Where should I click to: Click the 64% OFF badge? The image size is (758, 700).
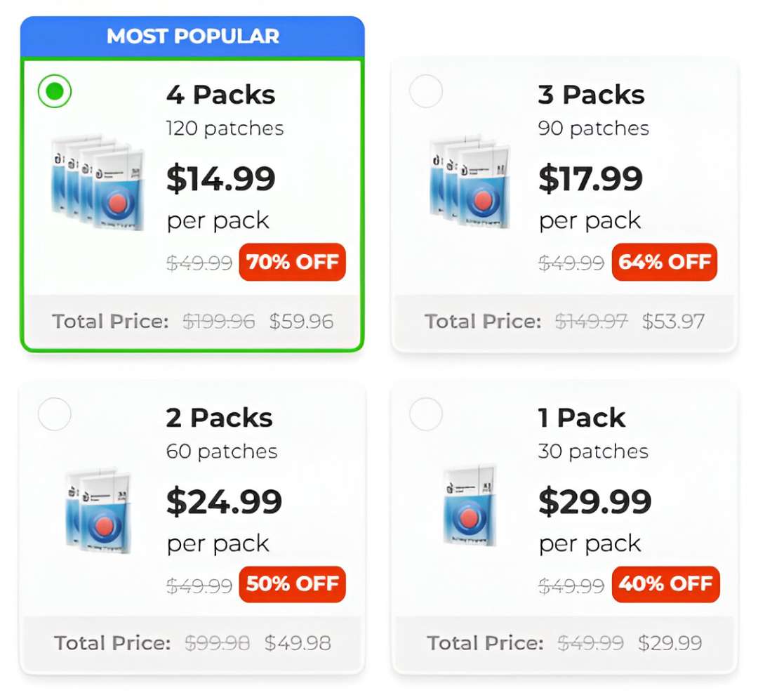[x=665, y=263]
